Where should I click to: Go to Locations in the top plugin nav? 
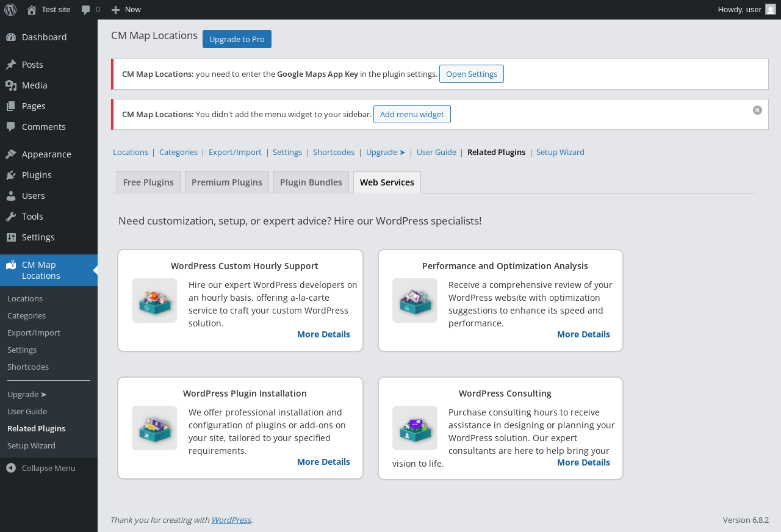(x=131, y=152)
